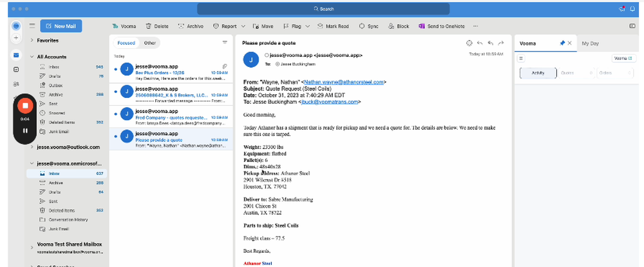Toggle the hamburger sidebar menu
Screen dimensions: 644x267
point(32,26)
